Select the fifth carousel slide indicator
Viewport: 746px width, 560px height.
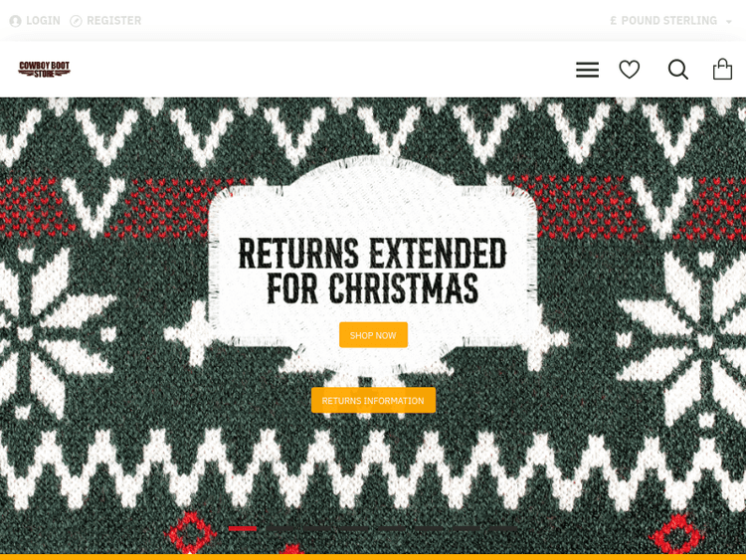(x=391, y=528)
